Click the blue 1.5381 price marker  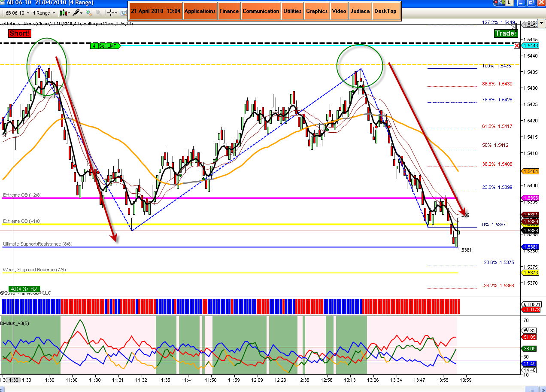coord(530,247)
